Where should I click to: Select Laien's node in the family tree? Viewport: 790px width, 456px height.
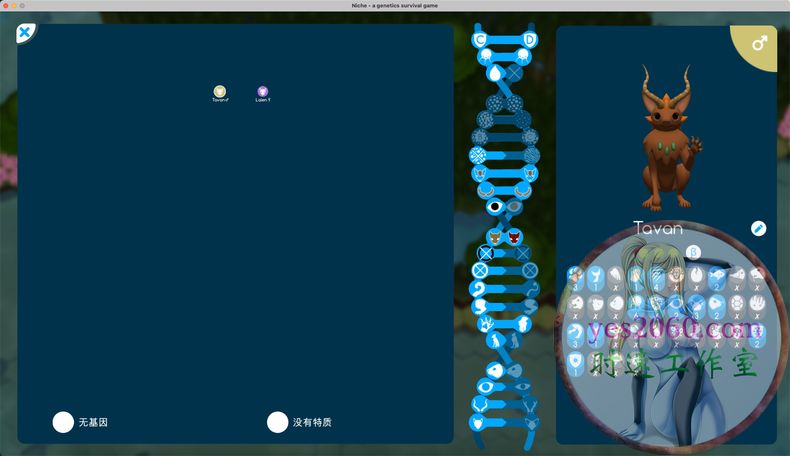[x=263, y=92]
